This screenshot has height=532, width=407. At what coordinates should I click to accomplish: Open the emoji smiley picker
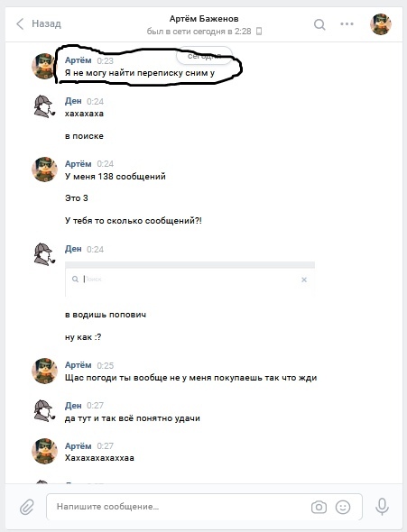point(343,507)
